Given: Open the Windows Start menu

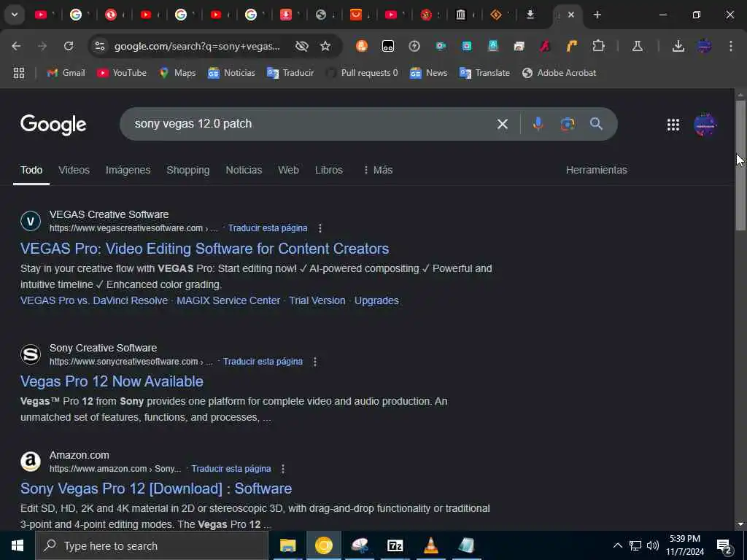Looking at the screenshot, I should pyautogui.click(x=18, y=545).
